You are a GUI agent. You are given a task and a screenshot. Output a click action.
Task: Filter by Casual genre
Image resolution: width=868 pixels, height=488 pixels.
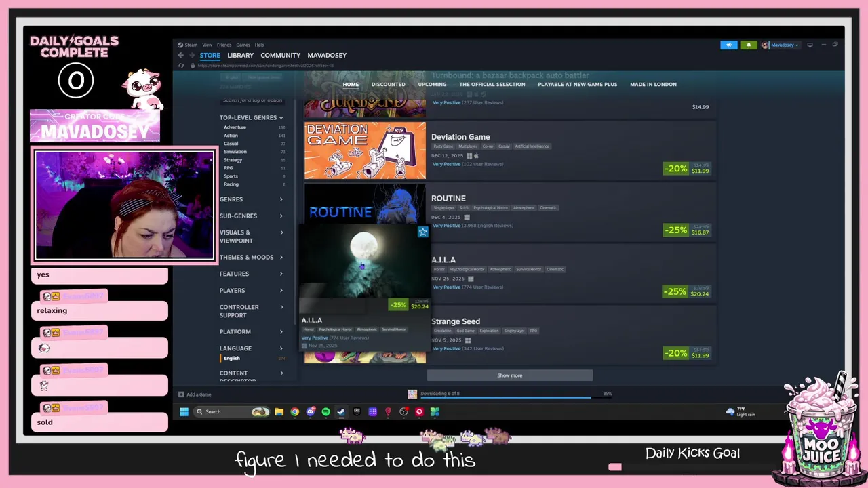click(231, 144)
